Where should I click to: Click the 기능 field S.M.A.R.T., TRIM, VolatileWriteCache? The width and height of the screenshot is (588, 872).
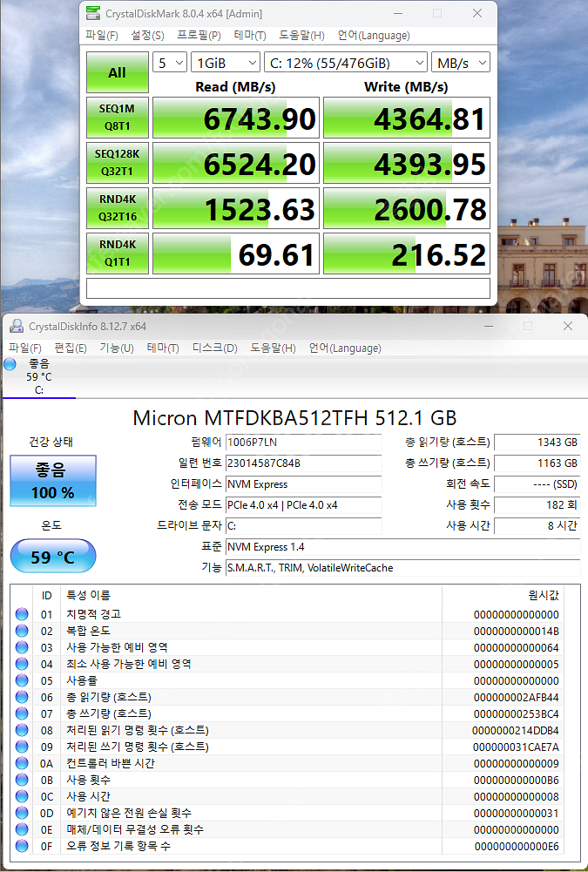(402, 568)
